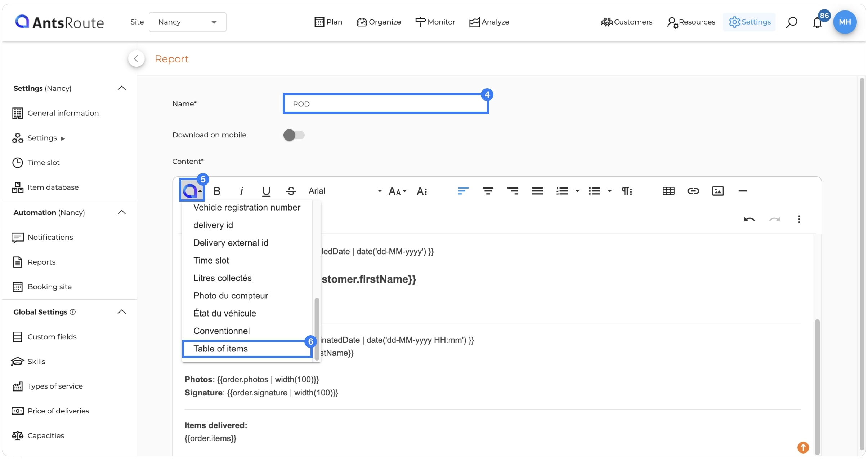Open the Settings tab in header
Screen dimensions: 868x460
point(750,22)
